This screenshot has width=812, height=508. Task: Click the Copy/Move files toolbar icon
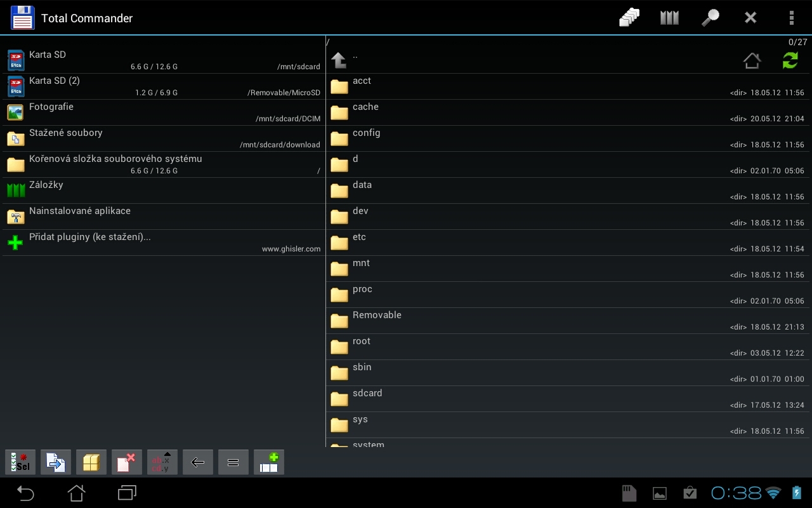click(56, 462)
